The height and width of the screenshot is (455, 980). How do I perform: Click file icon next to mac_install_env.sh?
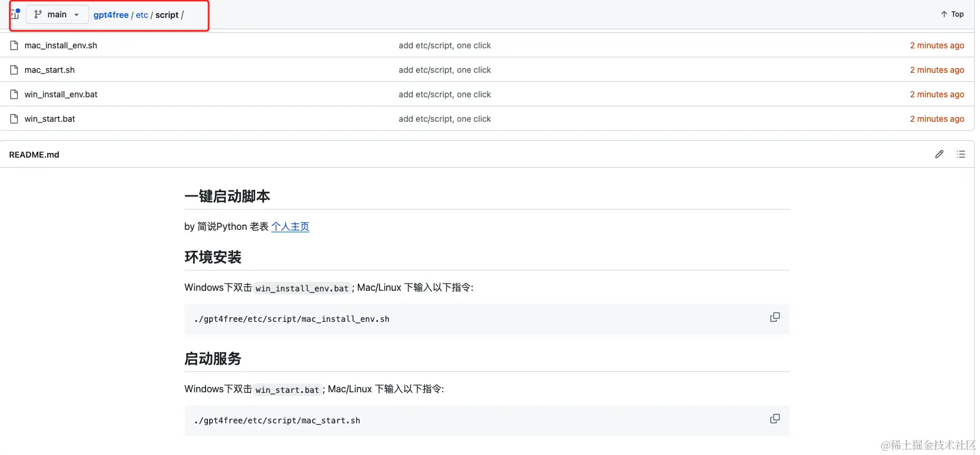[14, 45]
